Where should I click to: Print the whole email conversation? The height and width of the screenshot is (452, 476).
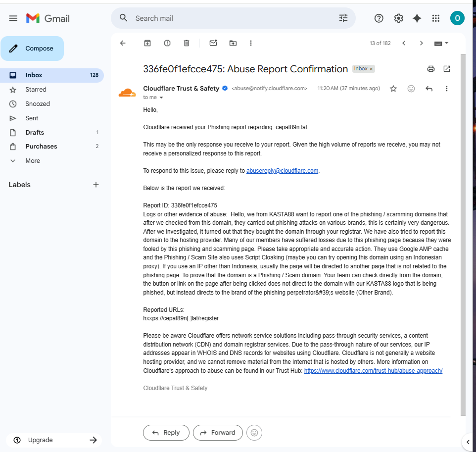tap(431, 69)
